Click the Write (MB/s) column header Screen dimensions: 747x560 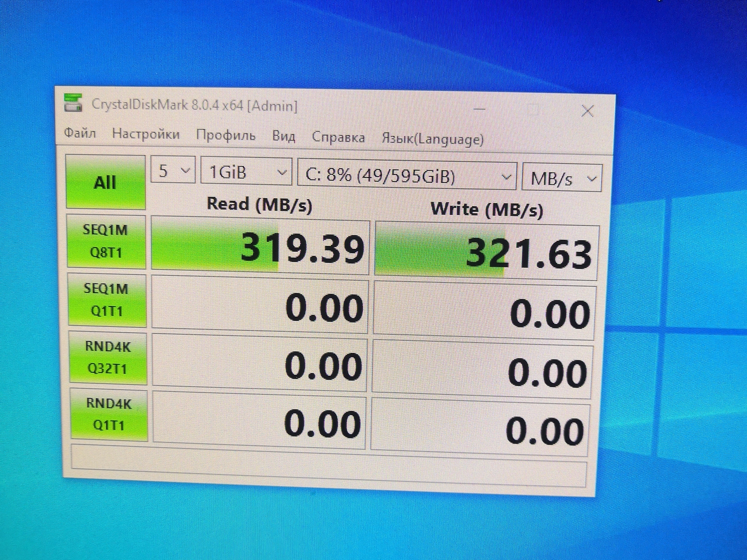(487, 210)
